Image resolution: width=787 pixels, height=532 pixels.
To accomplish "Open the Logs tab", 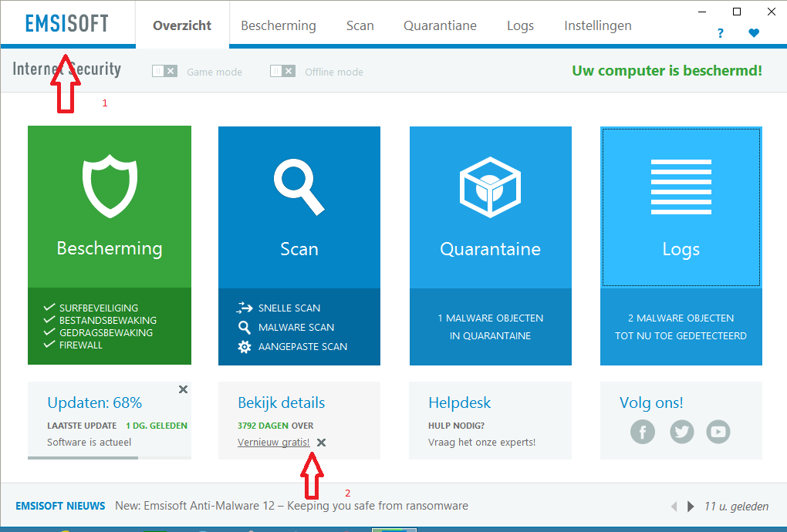I will click(521, 25).
